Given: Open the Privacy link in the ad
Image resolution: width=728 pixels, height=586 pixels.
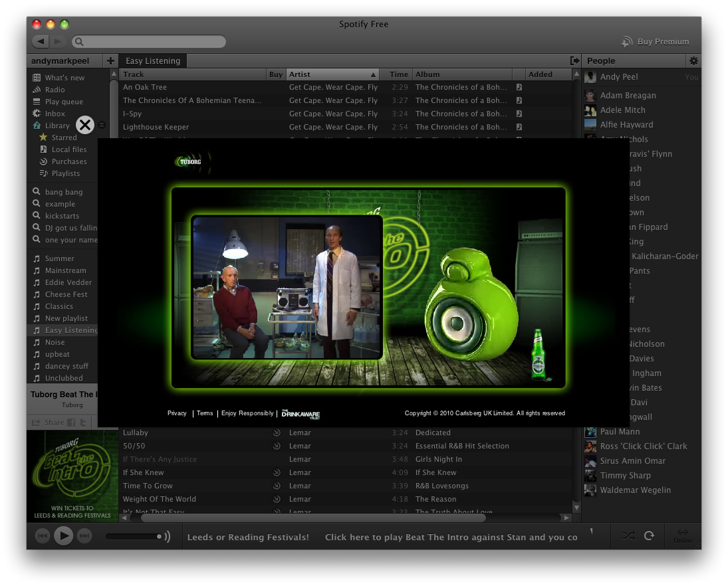Looking at the screenshot, I should click(x=177, y=413).
